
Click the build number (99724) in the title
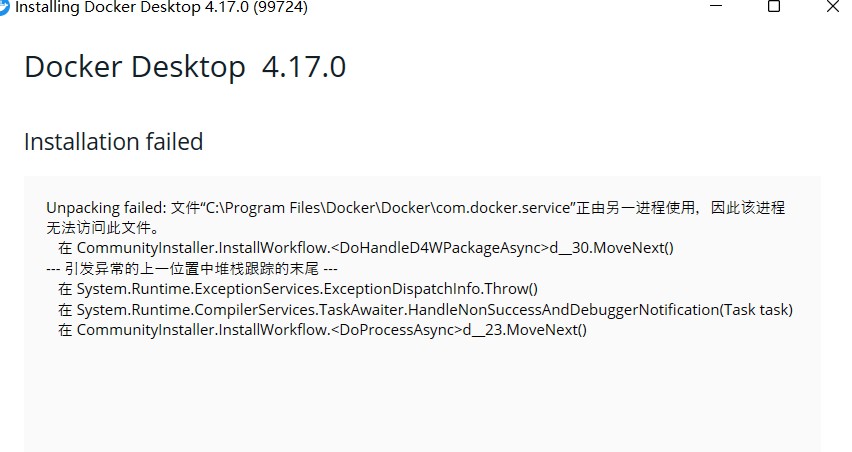click(280, 8)
